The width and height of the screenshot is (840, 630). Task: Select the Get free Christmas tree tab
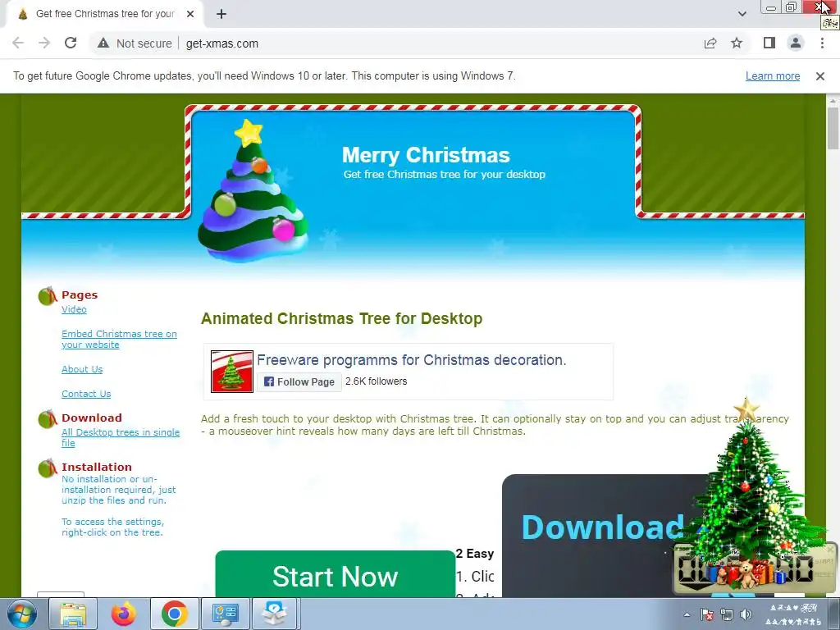[104, 14]
